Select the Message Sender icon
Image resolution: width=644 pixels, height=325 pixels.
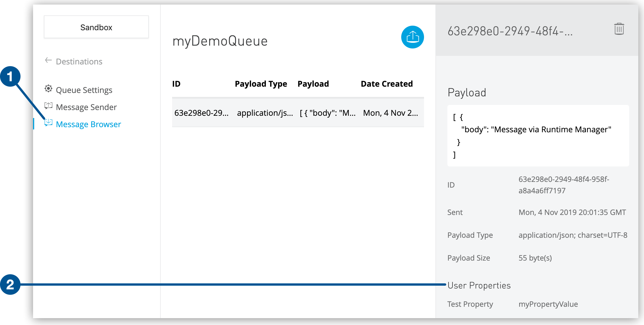pos(48,106)
